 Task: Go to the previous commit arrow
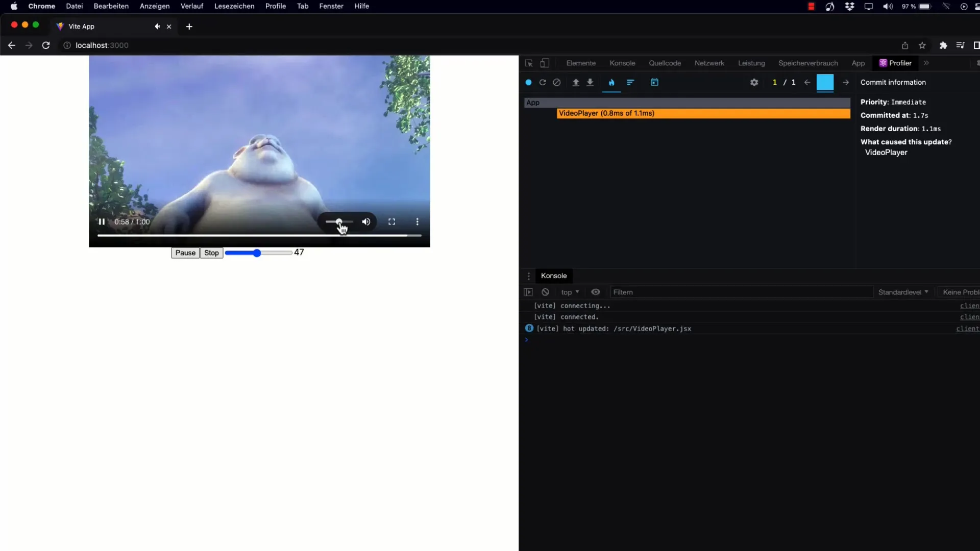pos(807,82)
